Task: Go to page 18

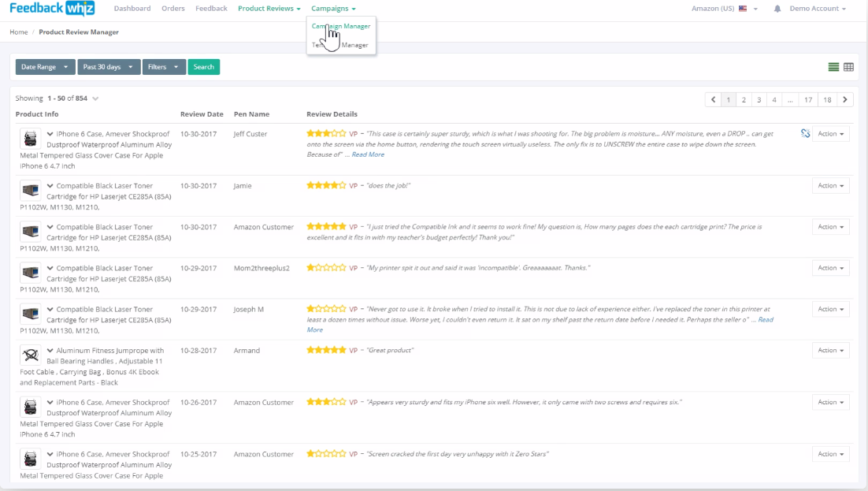Action: (827, 100)
